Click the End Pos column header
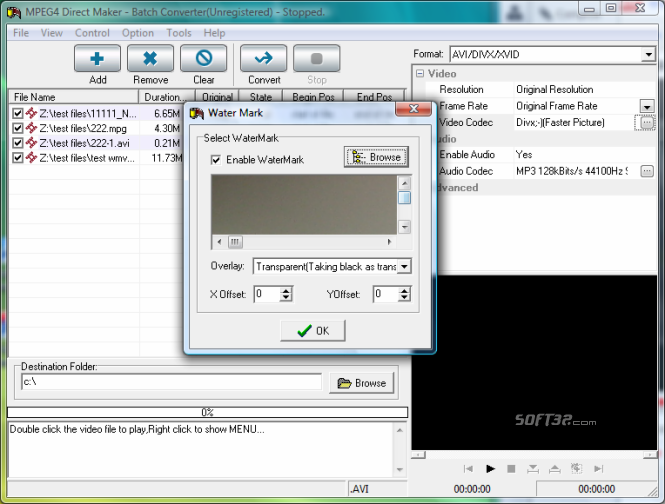This screenshot has width=665, height=504. pos(374,97)
